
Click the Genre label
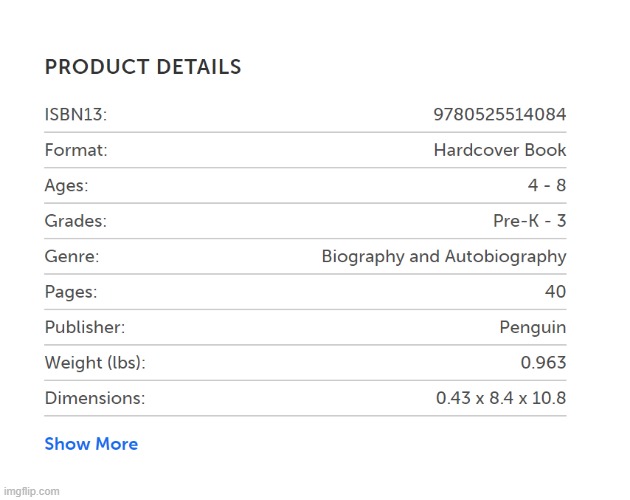(x=71, y=257)
